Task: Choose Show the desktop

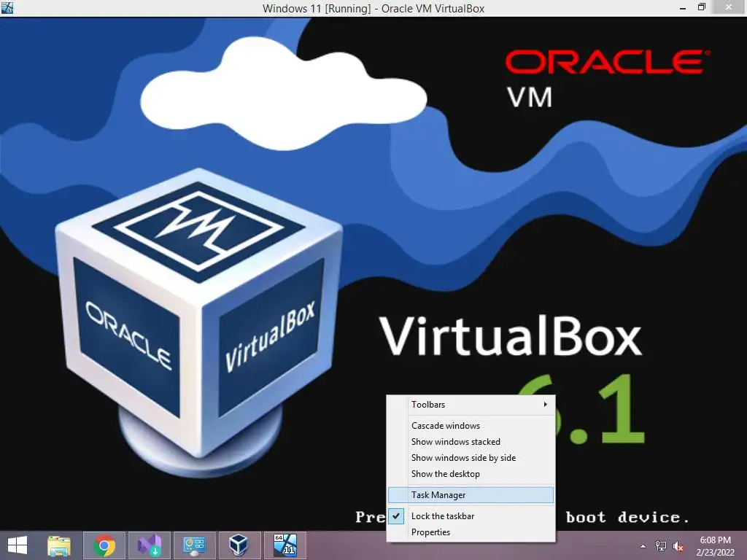Action: click(x=471, y=474)
